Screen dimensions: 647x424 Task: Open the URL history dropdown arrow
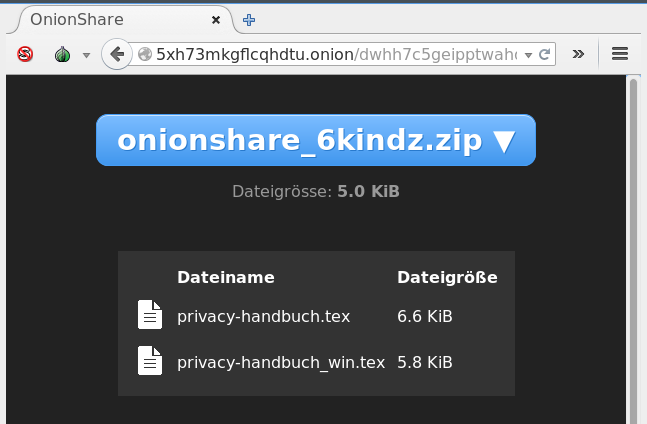pos(528,54)
